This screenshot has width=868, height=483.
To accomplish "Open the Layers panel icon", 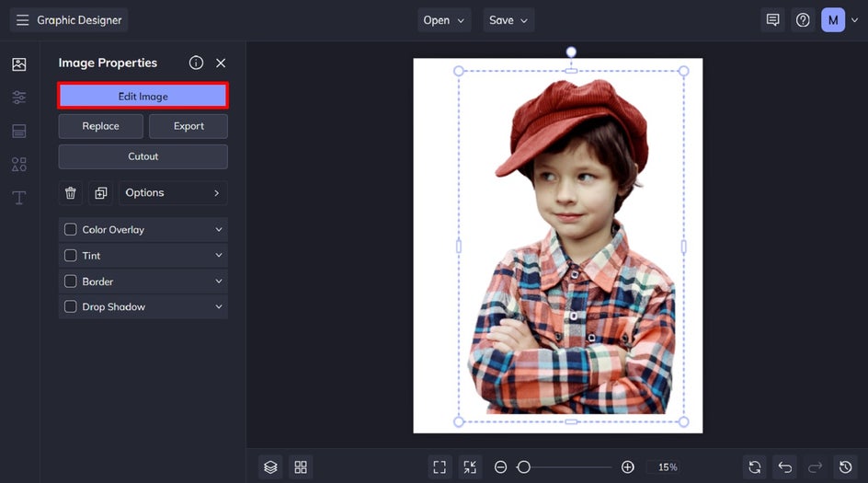I will [x=270, y=467].
